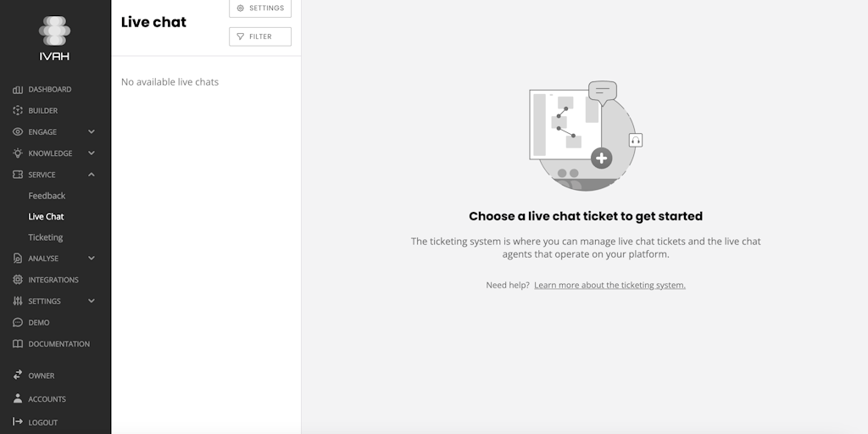Click the Documentation book icon
This screenshot has height=434, width=868.
tap(18, 344)
